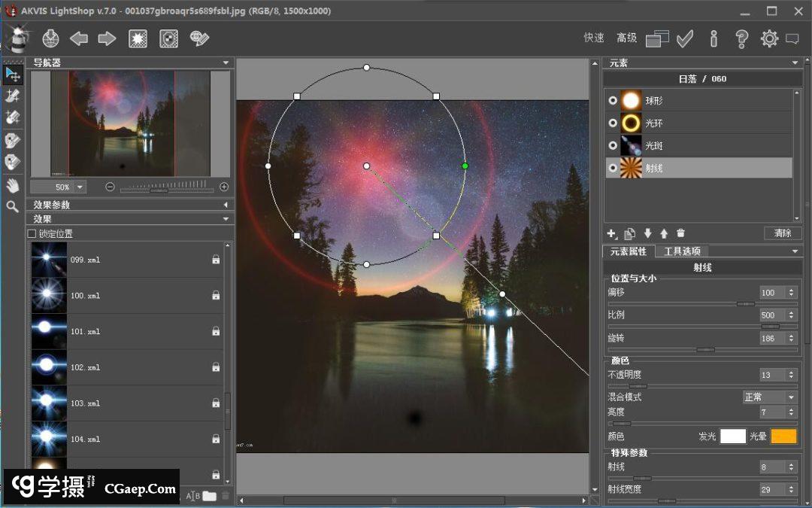Expand the 效果参数 panel
This screenshot has width=812, height=508.
(x=225, y=205)
